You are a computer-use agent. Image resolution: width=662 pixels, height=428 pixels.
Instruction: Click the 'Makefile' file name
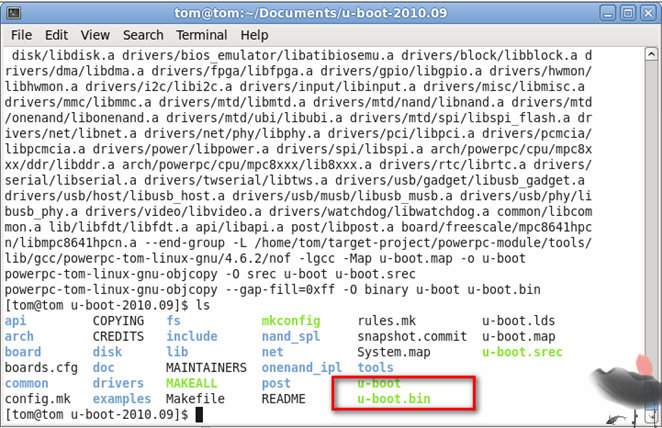pos(195,399)
